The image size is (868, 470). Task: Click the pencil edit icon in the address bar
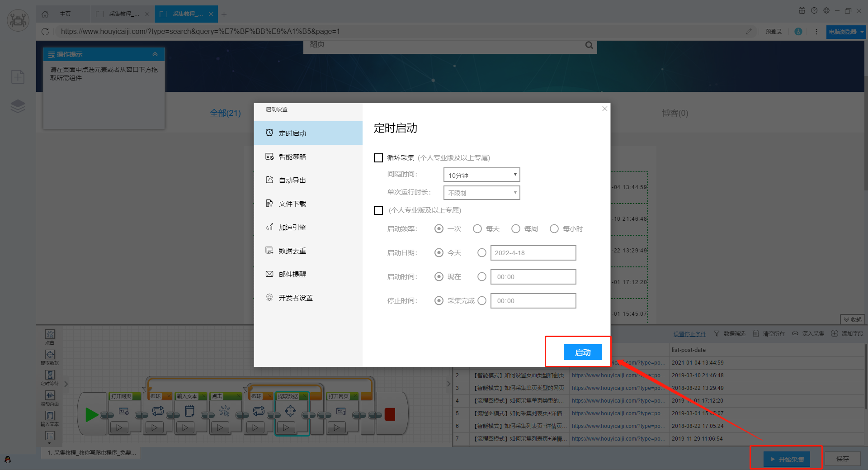[x=749, y=32]
